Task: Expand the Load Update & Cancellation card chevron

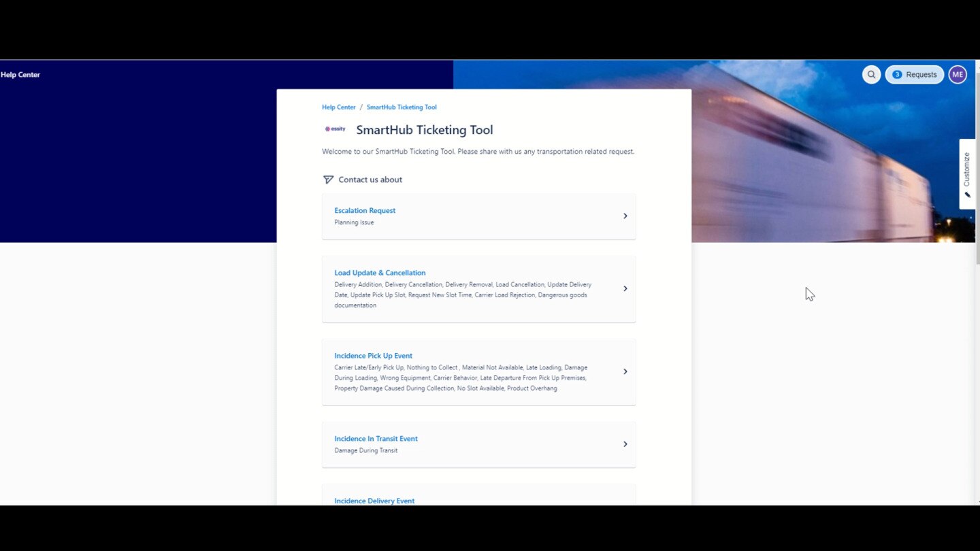Action: pos(625,288)
